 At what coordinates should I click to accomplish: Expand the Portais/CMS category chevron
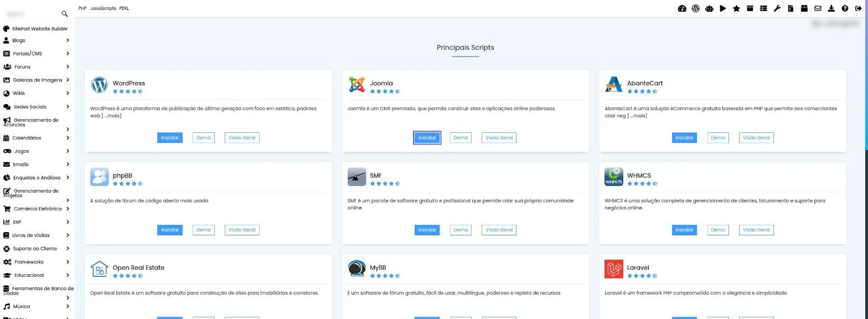pyautogui.click(x=68, y=53)
